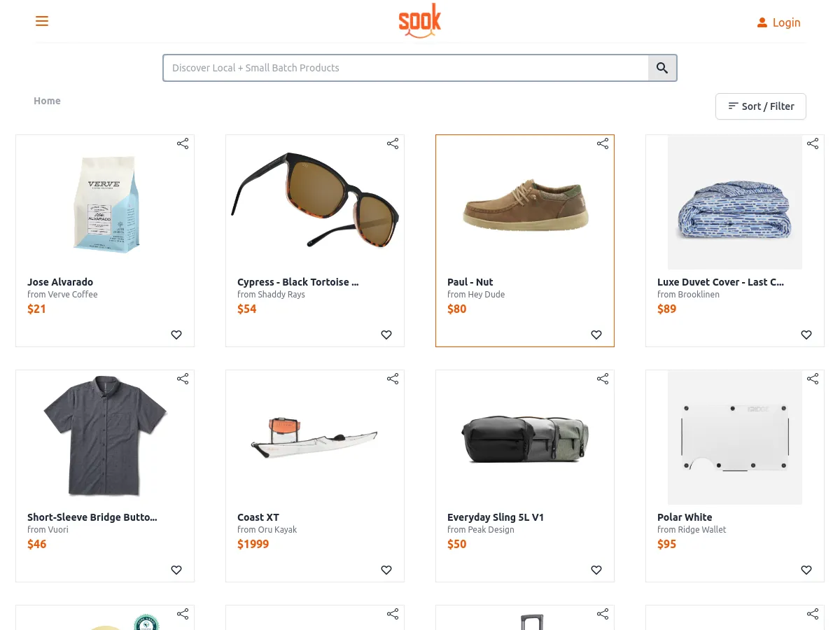
Task: Click the Login person icon
Action: pos(762,22)
